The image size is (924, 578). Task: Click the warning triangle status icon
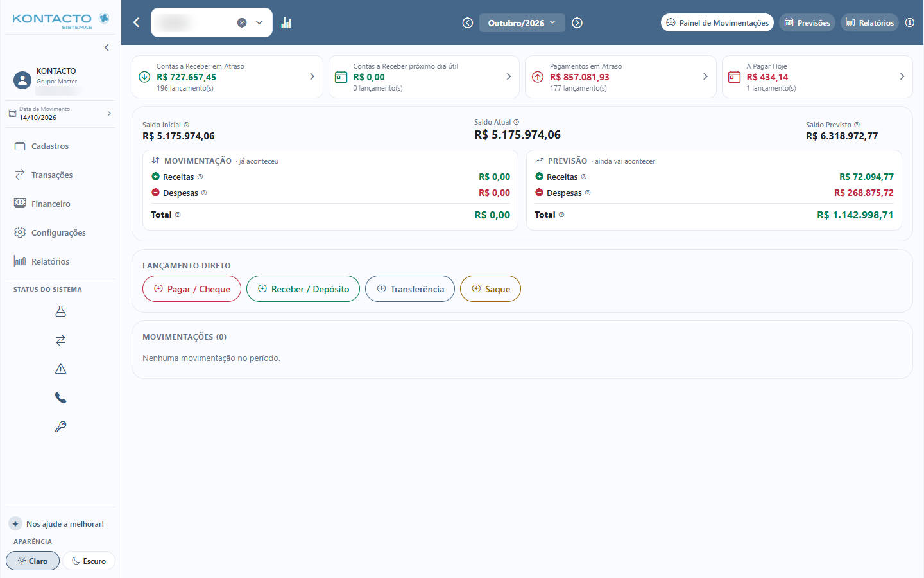point(60,369)
